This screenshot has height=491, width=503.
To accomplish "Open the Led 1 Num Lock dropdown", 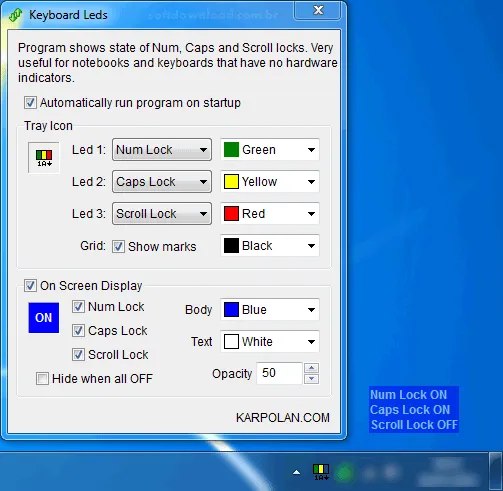I will coord(162,150).
